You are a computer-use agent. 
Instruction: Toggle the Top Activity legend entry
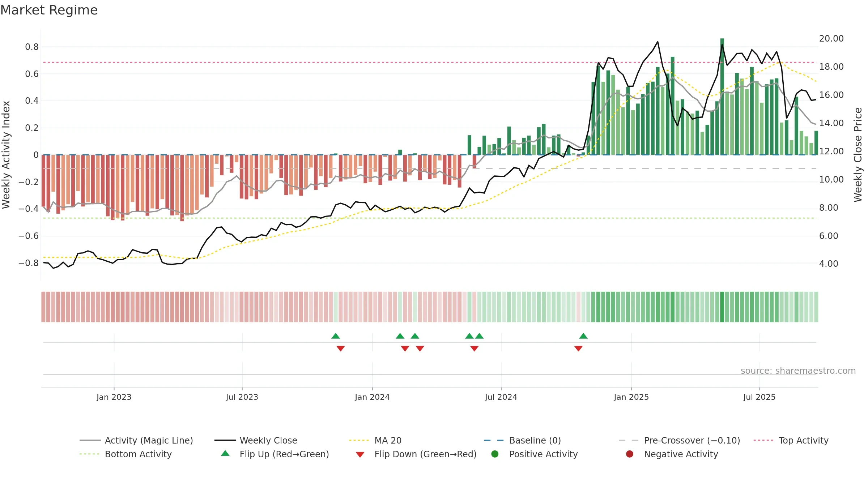coord(791,440)
